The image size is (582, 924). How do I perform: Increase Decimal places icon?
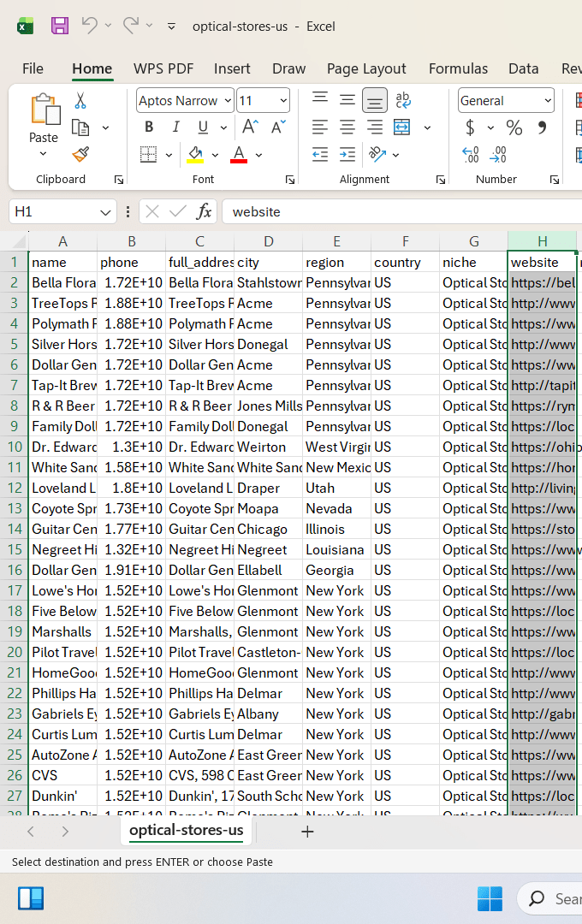click(x=471, y=154)
